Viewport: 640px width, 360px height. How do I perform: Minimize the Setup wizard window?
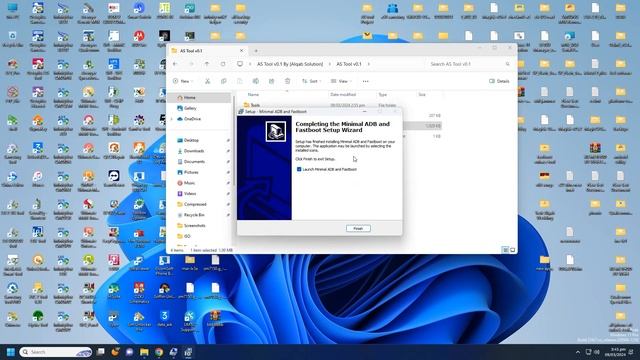coord(364,111)
